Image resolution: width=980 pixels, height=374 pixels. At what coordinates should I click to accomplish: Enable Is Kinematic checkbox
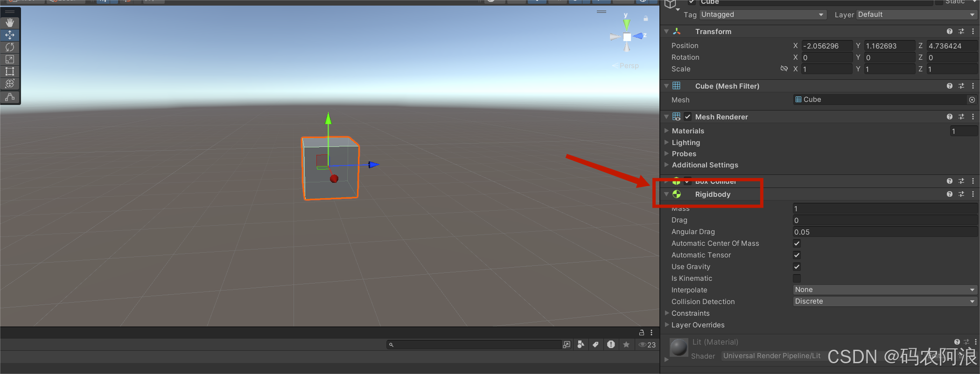tap(797, 278)
